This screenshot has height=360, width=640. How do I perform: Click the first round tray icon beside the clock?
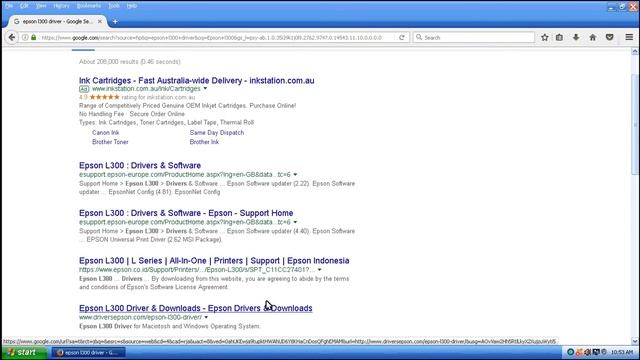(x=570, y=352)
